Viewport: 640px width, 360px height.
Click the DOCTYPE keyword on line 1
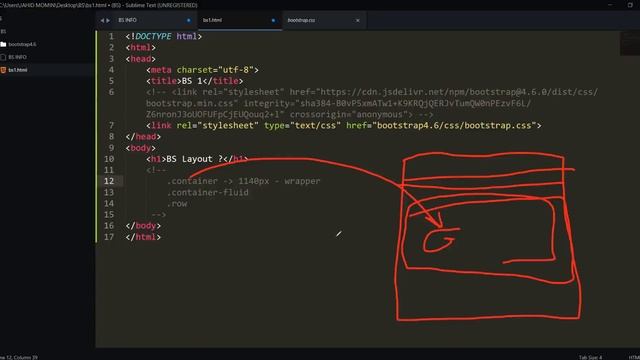pos(153,36)
